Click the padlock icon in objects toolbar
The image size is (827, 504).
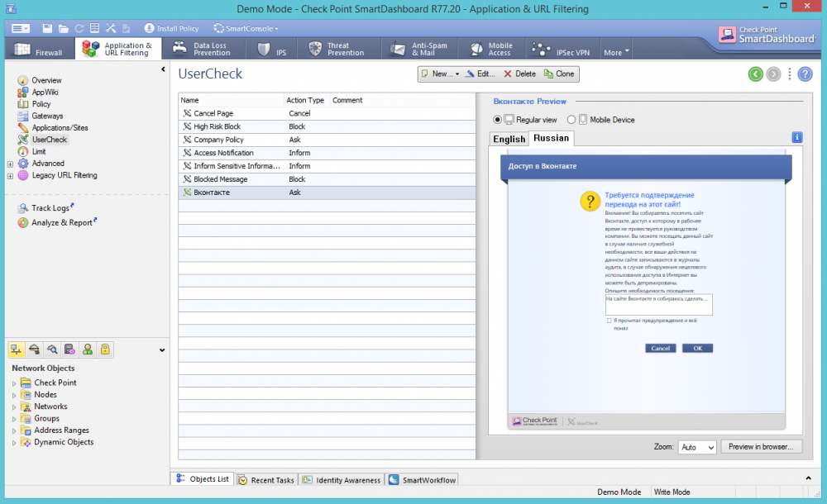pyautogui.click(x=106, y=349)
